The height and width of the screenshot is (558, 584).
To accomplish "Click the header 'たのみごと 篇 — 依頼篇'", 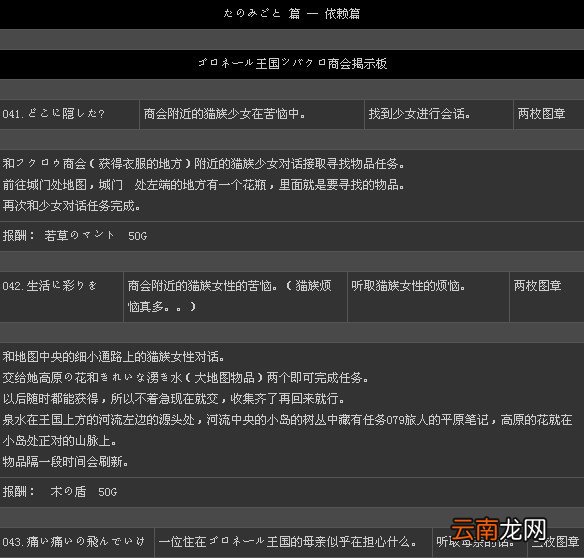I will tap(292, 14).
